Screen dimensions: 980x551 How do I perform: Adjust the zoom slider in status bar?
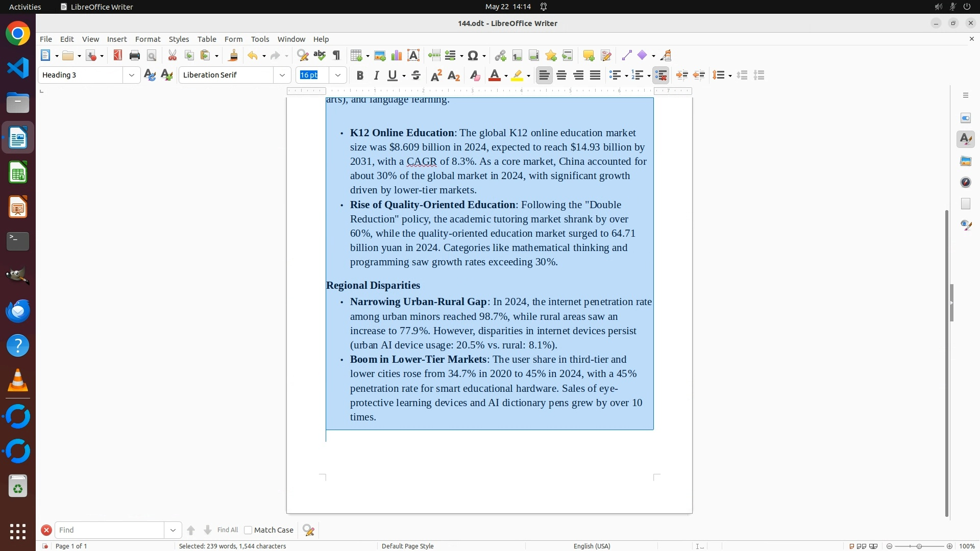coord(919,546)
